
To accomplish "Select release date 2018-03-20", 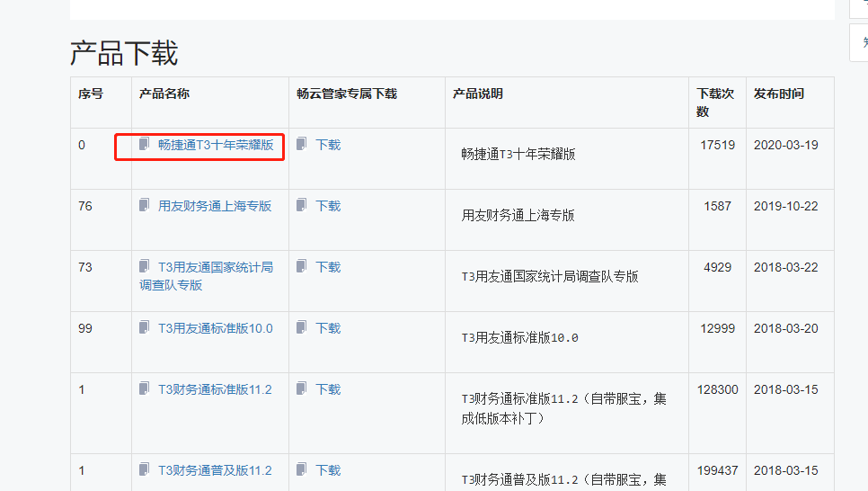I will pos(786,328).
